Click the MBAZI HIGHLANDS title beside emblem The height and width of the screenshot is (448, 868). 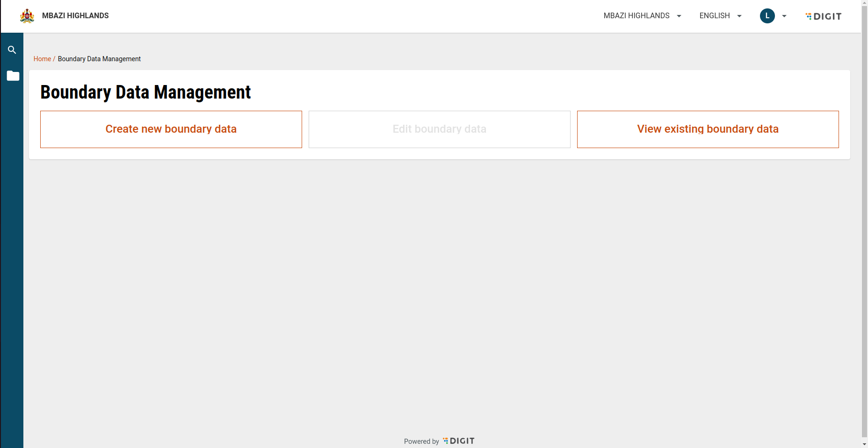pos(75,16)
